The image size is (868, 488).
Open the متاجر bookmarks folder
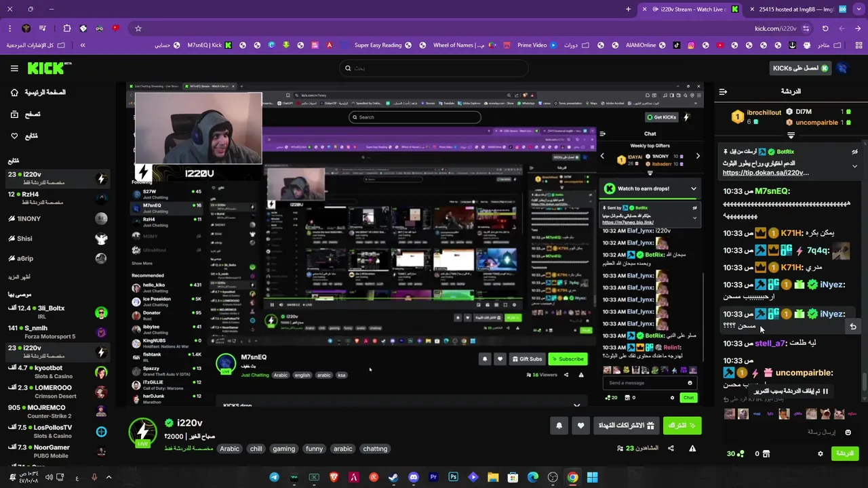[x=827, y=45]
